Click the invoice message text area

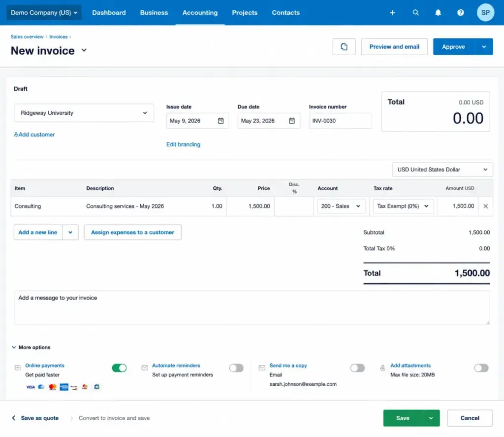(x=252, y=308)
